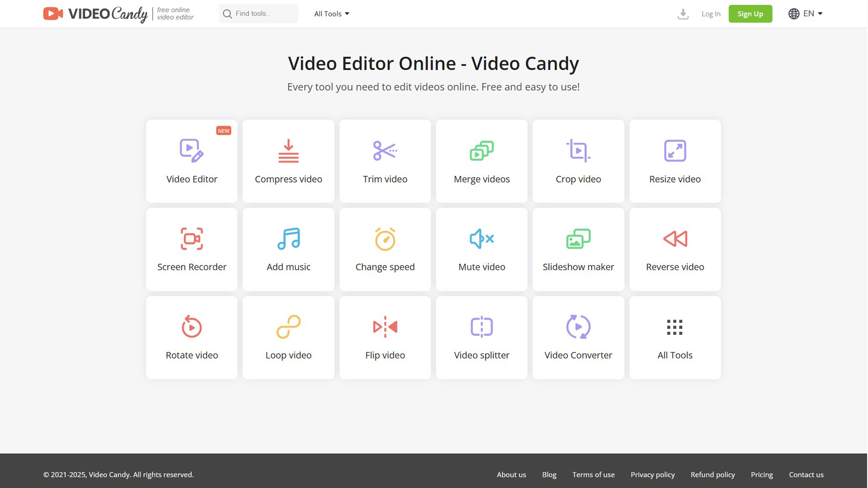Viewport: 868px width, 488px height.
Task: Select the Trim video scissors icon
Action: [x=385, y=150]
